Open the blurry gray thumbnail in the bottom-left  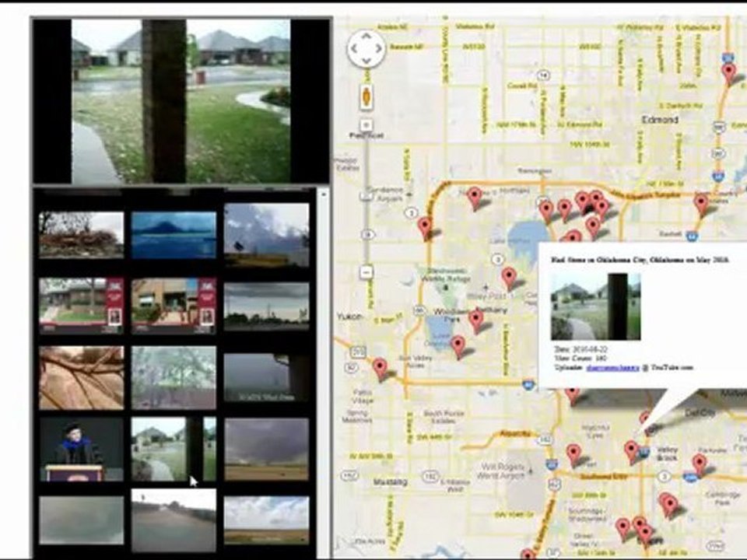point(82,520)
